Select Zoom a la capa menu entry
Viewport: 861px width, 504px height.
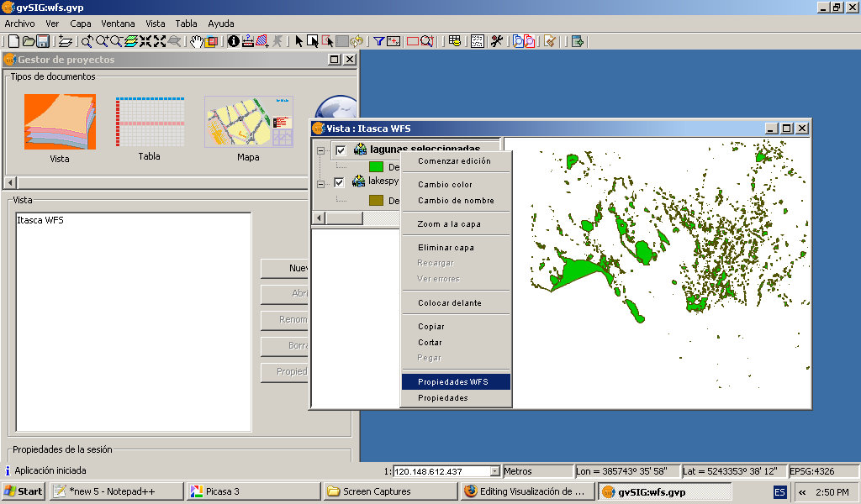tap(450, 224)
